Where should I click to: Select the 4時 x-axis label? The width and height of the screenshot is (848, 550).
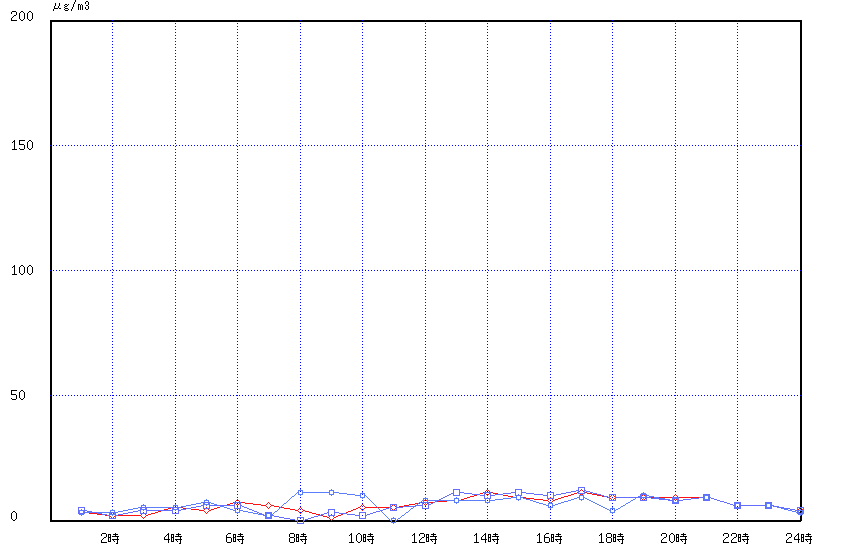173,538
